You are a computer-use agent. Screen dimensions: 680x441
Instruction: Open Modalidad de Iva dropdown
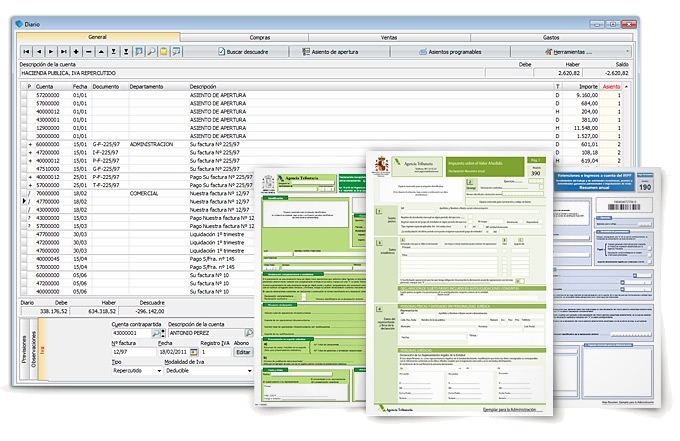(x=247, y=370)
